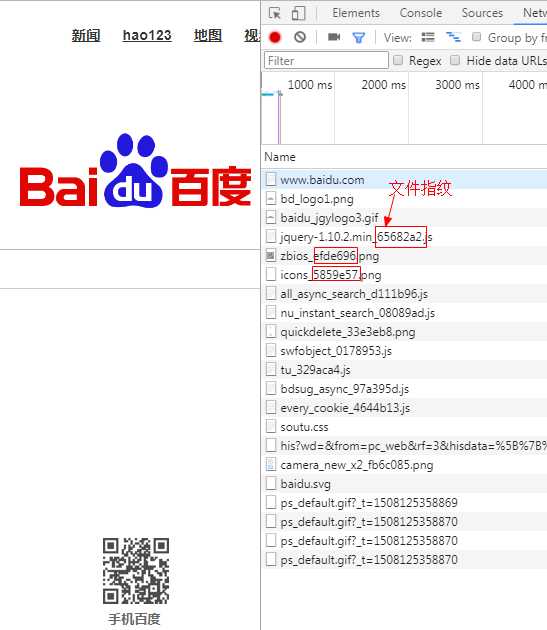Open the Sources tab
The image size is (547, 630).
tap(482, 13)
